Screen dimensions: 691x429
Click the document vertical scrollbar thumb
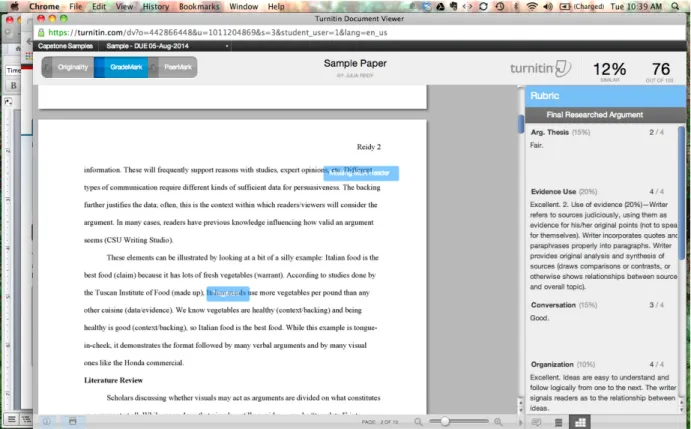[520, 123]
